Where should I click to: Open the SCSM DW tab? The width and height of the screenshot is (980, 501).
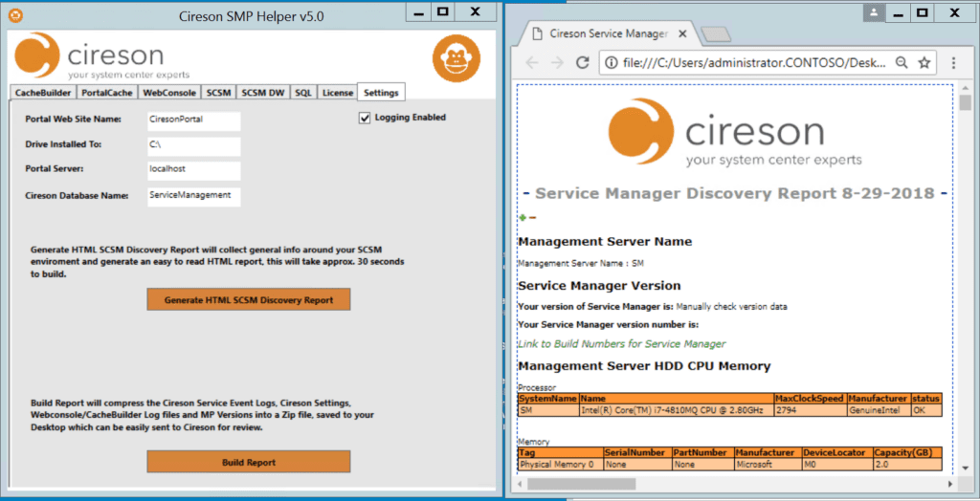click(x=262, y=93)
